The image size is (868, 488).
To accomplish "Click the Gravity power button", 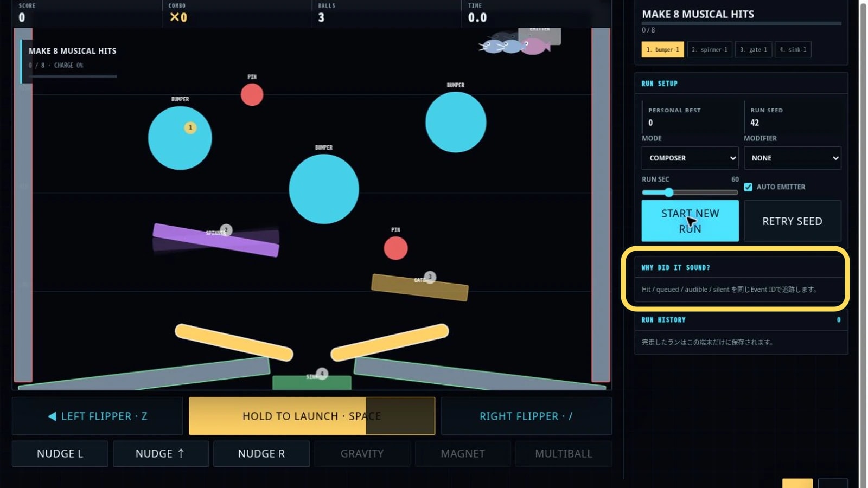I will [x=362, y=453].
